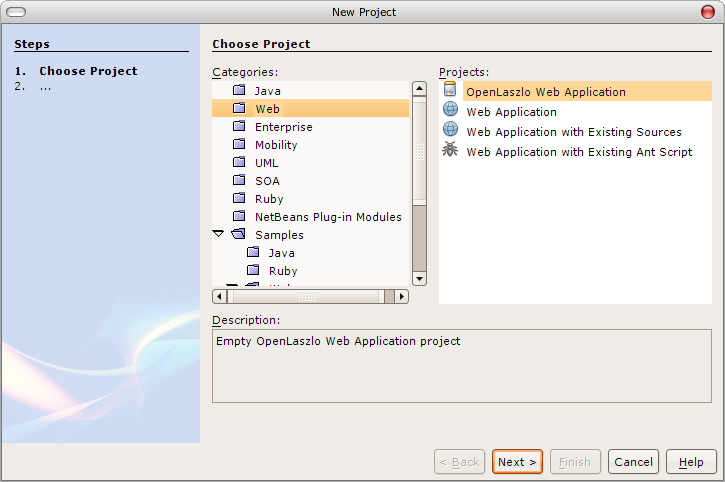
Task: Select Java under Samples
Action: (x=282, y=253)
